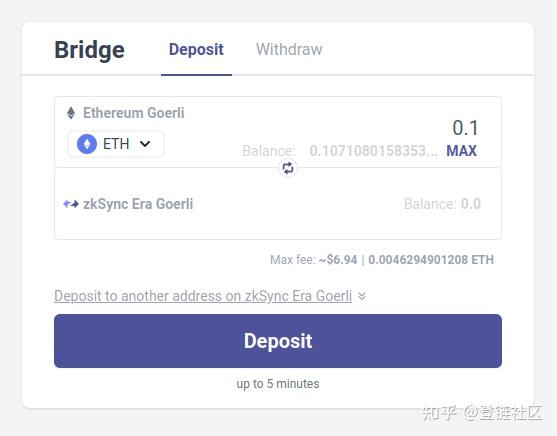
Task: Click the zkSync Era arrows logo
Action: (71, 204)
